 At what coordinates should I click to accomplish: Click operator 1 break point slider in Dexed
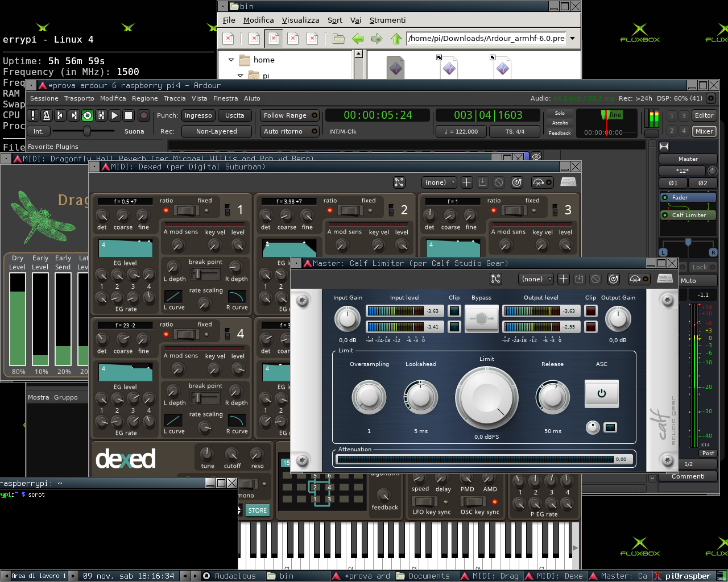[205, 274]
